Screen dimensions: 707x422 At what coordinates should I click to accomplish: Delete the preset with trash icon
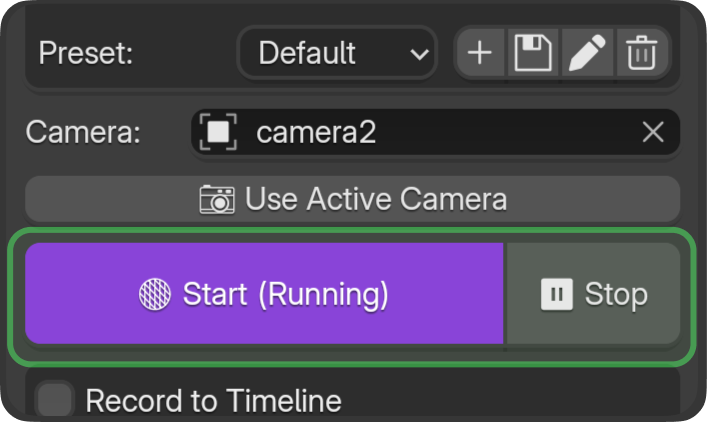point(640,52)
